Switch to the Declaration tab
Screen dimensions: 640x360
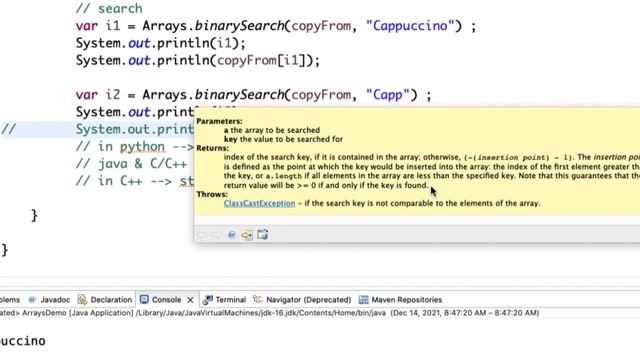coord(105,300)
